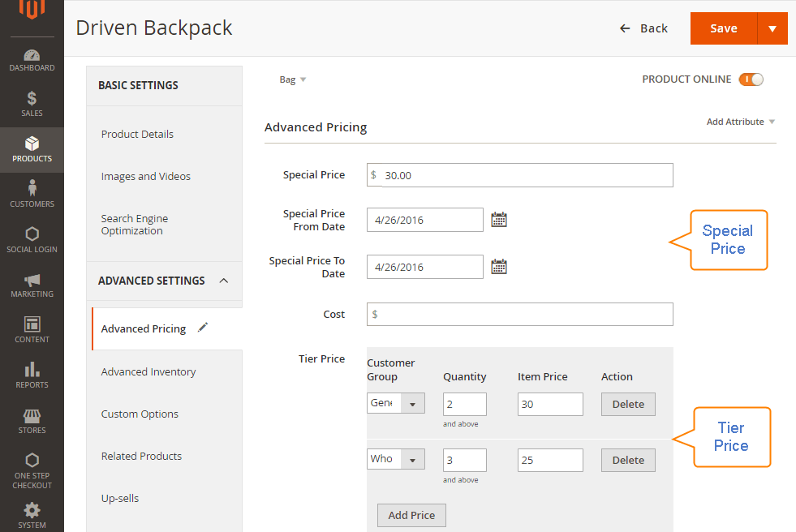
Task: Open the Stores storefront icon
Action: 32,416
